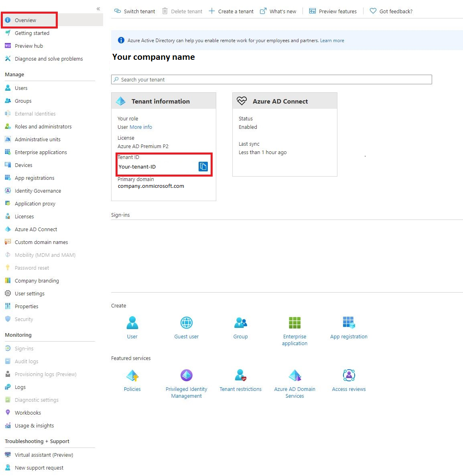The height and width of the screenshot is (476, 463).
Task: Click the info icon in blue banner
Action: 121,40
